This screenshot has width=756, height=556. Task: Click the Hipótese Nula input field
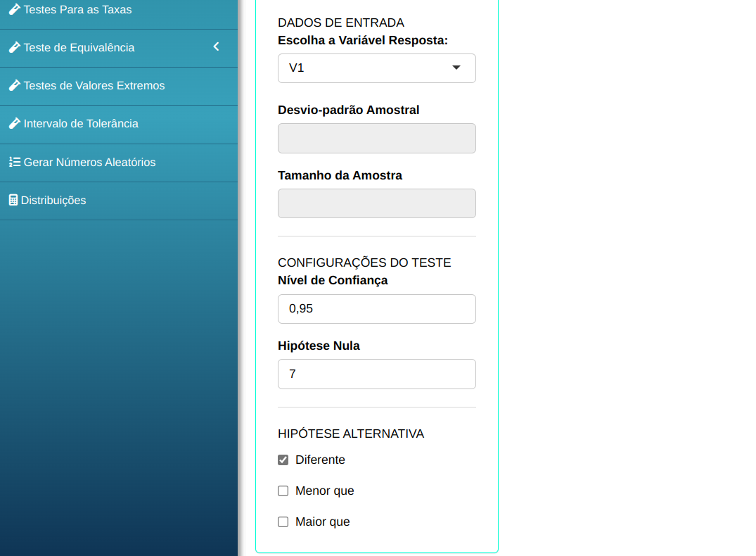coord(376,374)
